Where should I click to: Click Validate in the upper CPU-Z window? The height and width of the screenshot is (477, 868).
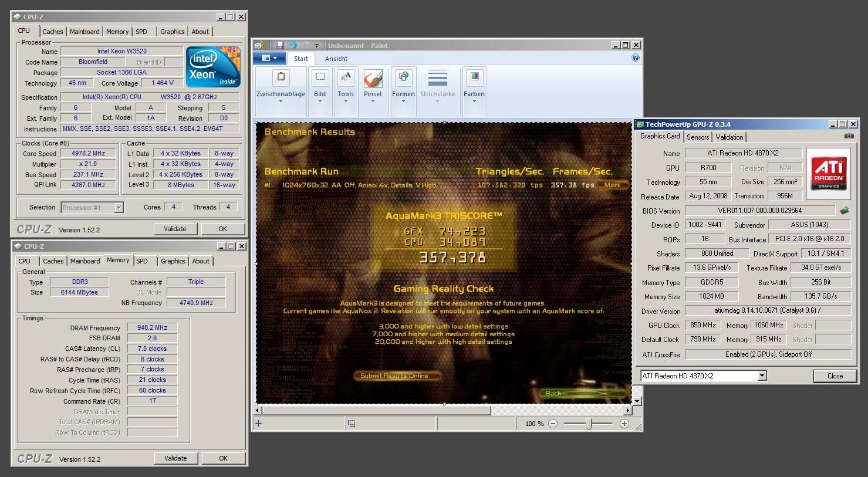click(x=175, y=229)
